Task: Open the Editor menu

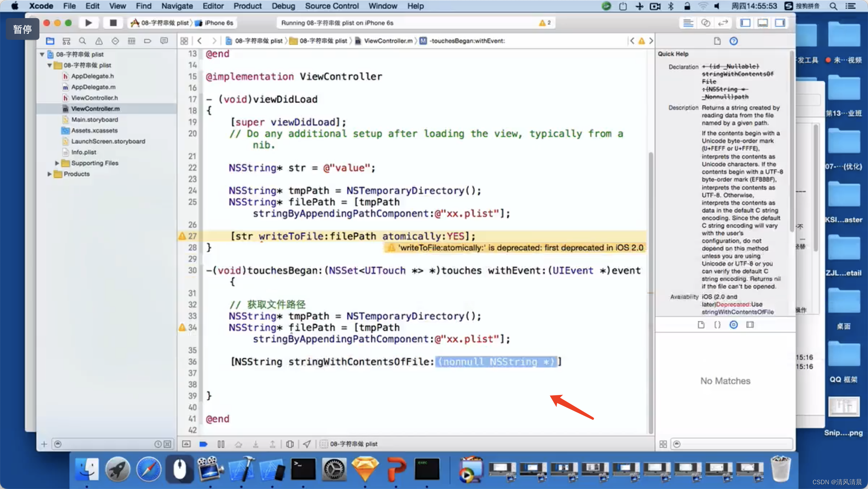Action: pyautogui.click(x=213, y=6)
